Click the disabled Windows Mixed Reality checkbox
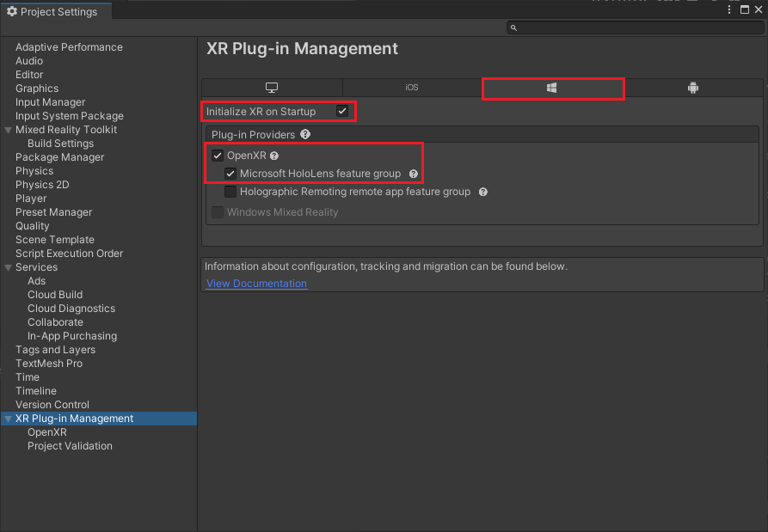Viewport: 768px width, 532px height. point(218,212)
